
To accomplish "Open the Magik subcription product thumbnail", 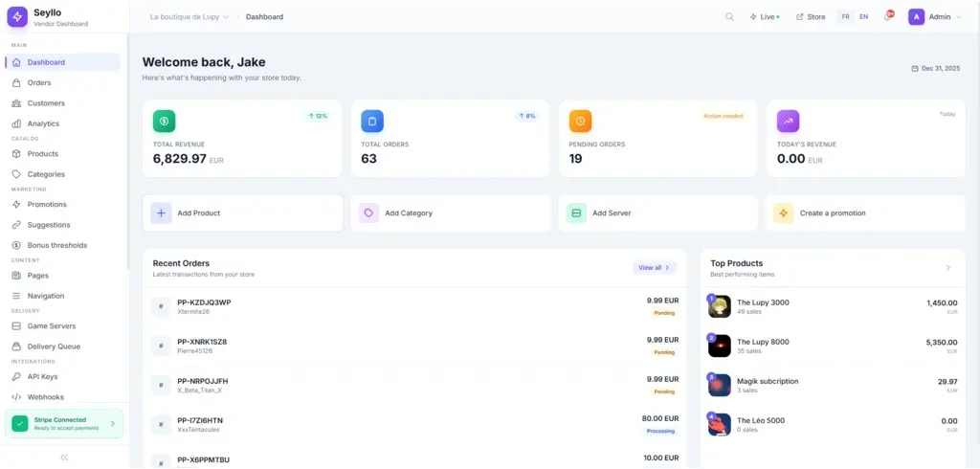I will 720,385.
